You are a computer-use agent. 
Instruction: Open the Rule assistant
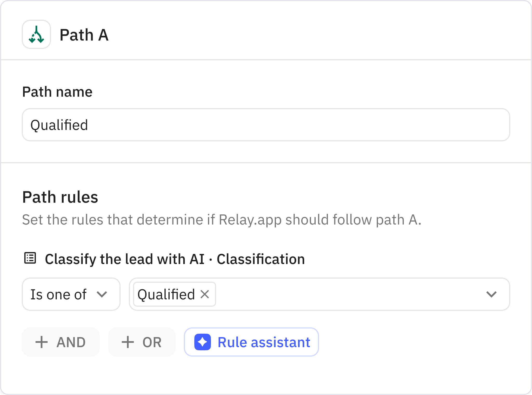251,342
